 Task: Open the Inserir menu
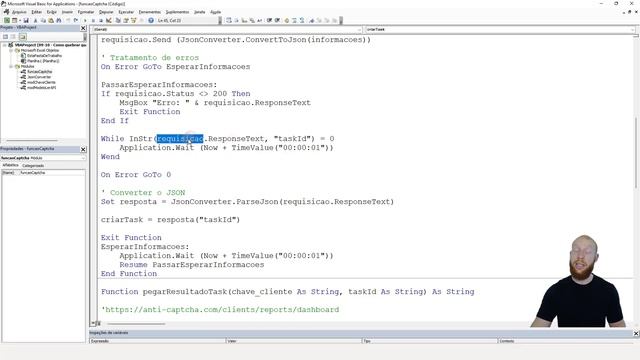67,12
